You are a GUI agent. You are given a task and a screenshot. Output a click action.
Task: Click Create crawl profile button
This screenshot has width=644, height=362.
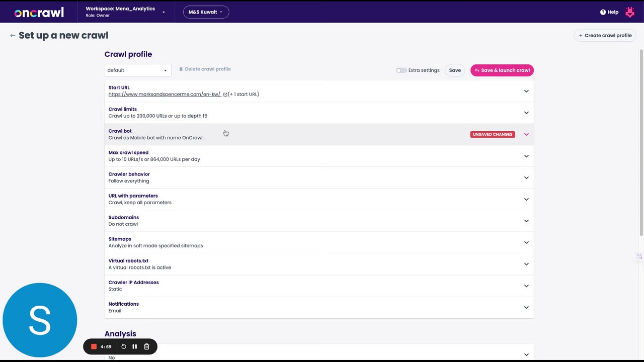point(605,36)
